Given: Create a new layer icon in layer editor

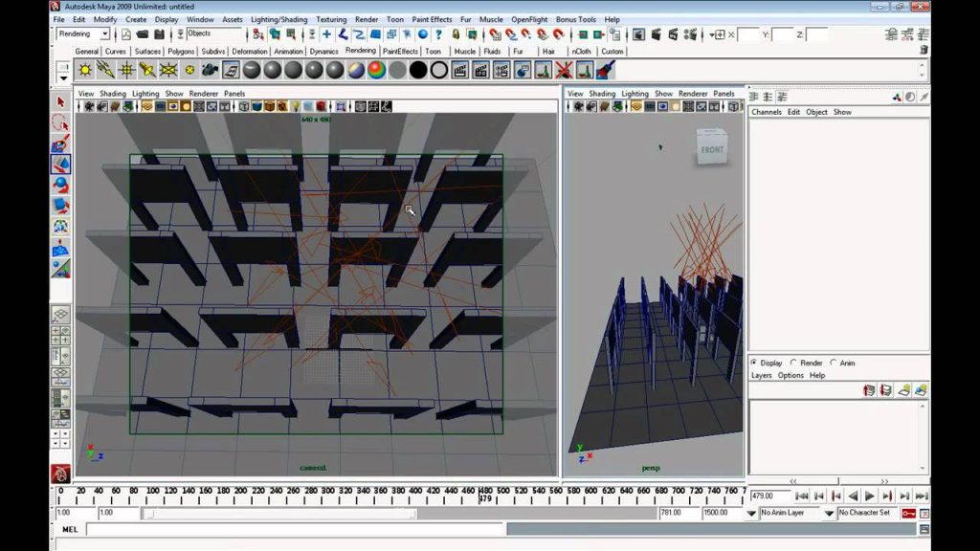Looking at the screenshot, I should pos(903,390).
